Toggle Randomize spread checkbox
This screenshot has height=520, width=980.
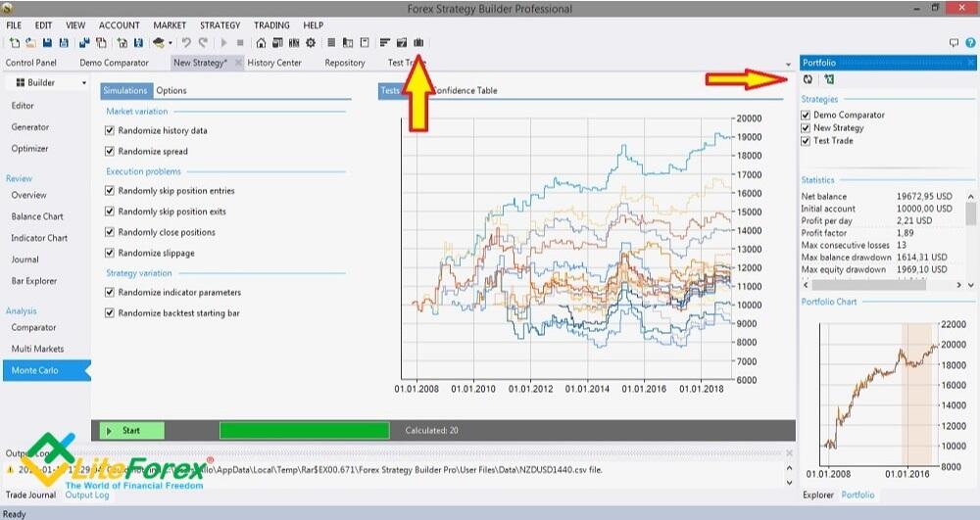click(x=110, y=151)
